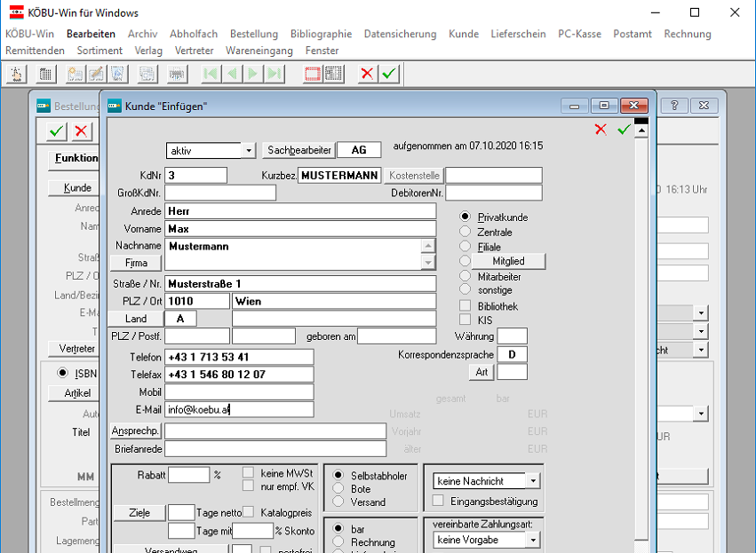Viewport: 756px width, 553px height.
Task: Confirm customer entry with the dialog's green checkmark
Action: point(625,130)
